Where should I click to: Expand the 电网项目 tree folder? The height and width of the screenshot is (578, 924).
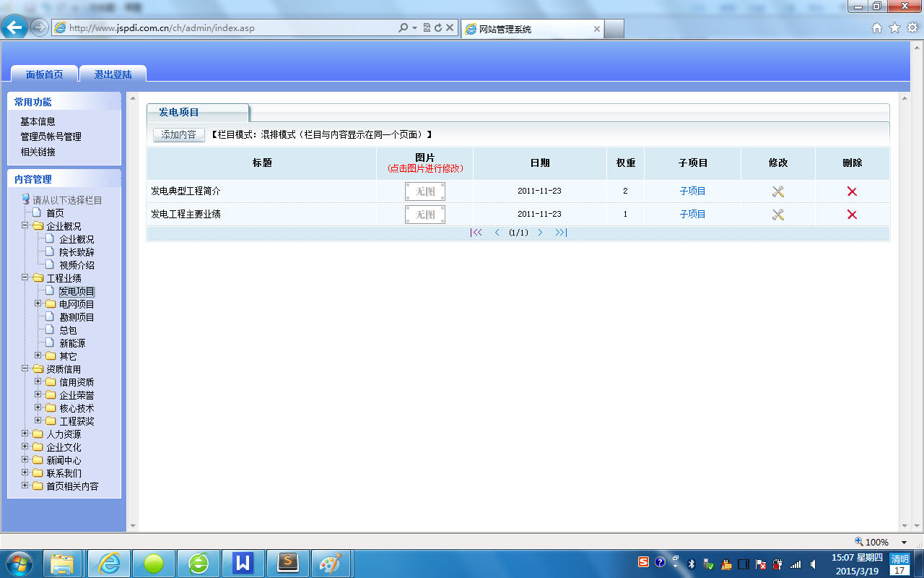coord(38,303)
